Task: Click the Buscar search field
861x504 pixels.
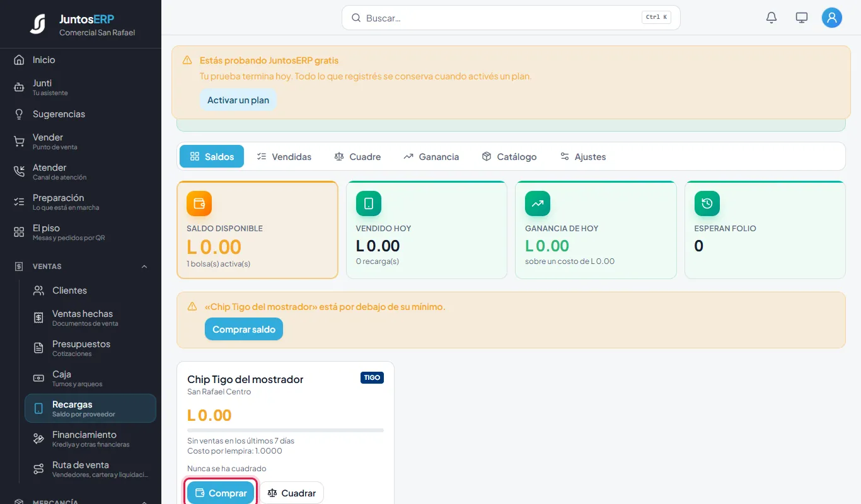Action: pyautogui.click(x=511, y=18)
